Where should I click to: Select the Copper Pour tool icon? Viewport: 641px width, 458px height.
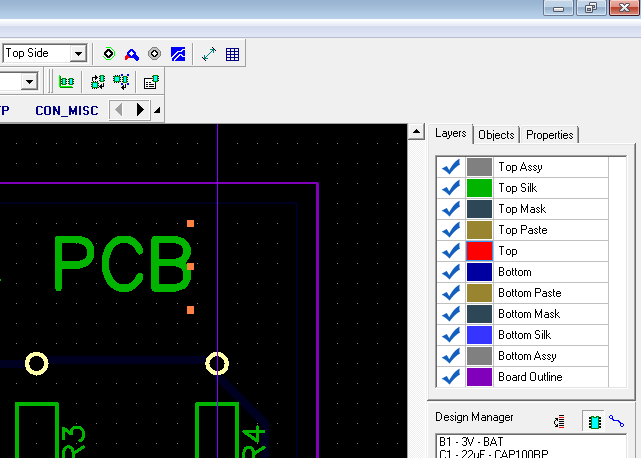click(x=178, y=54)
